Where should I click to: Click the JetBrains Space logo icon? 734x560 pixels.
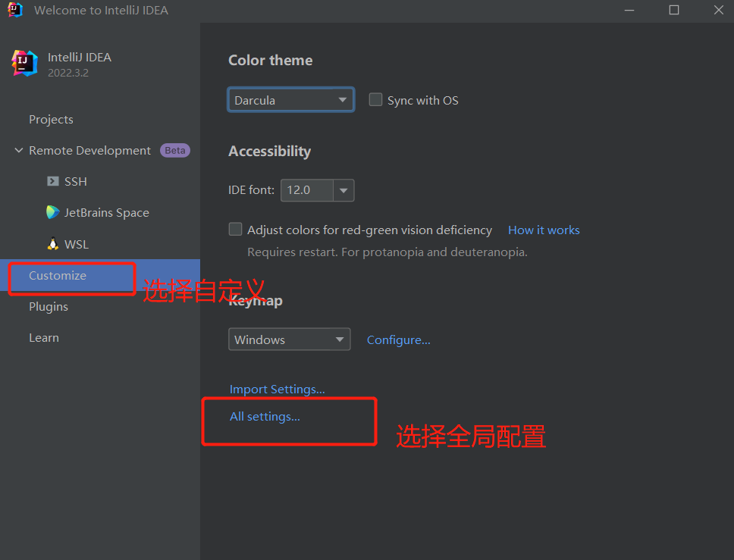pos(53,212)
